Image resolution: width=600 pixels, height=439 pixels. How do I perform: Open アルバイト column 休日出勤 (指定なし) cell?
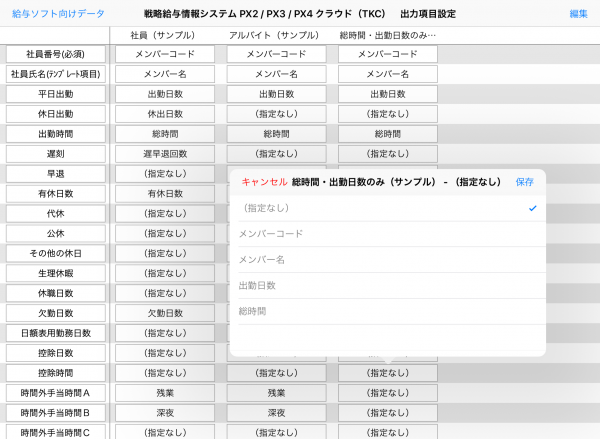point(276,114)
